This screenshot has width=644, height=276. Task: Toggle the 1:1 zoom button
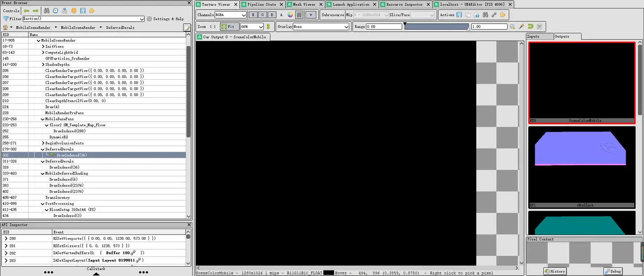213,27
